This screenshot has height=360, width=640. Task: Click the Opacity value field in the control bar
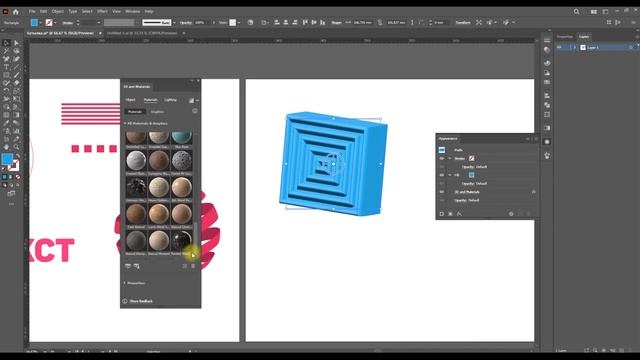200,23
